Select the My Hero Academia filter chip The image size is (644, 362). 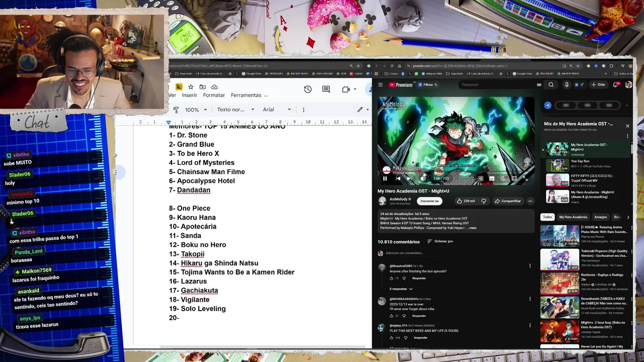tap(573, 217)
